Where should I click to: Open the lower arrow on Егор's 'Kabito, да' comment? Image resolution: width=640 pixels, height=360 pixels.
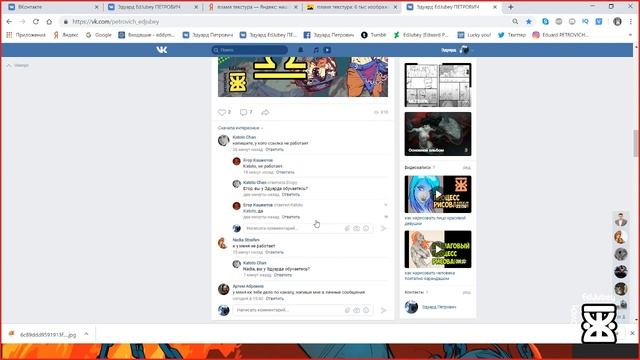(386, 217)
